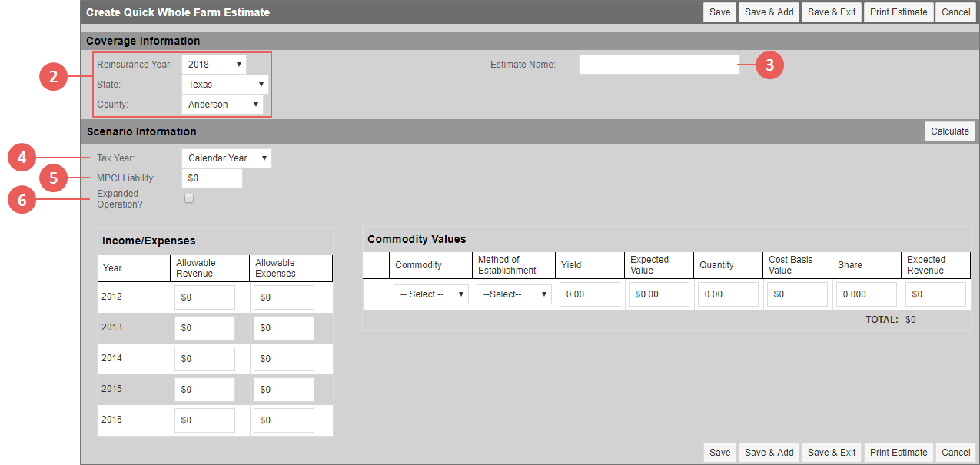Enable the Expanded Operation checkbox

188,198
